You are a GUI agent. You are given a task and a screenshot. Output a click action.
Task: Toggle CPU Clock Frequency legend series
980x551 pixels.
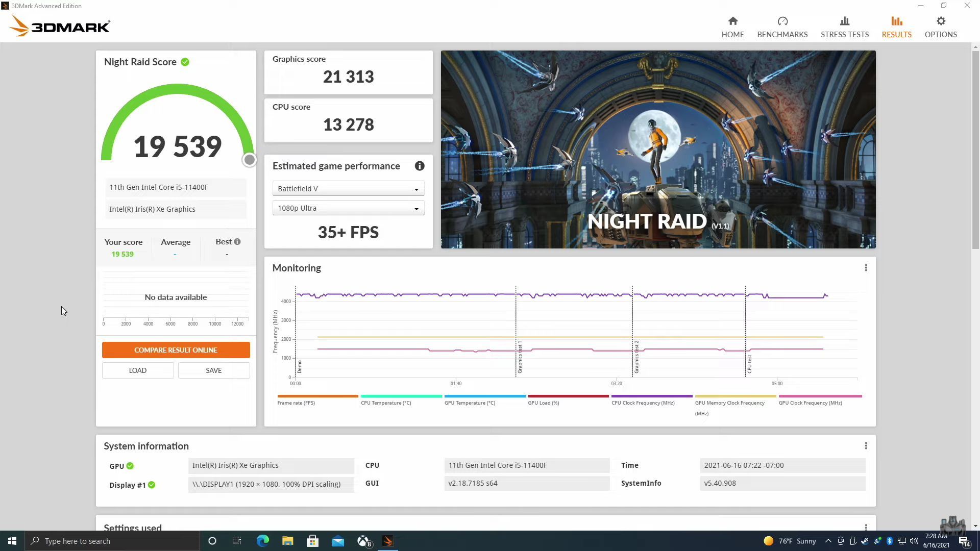coord(652,399)
